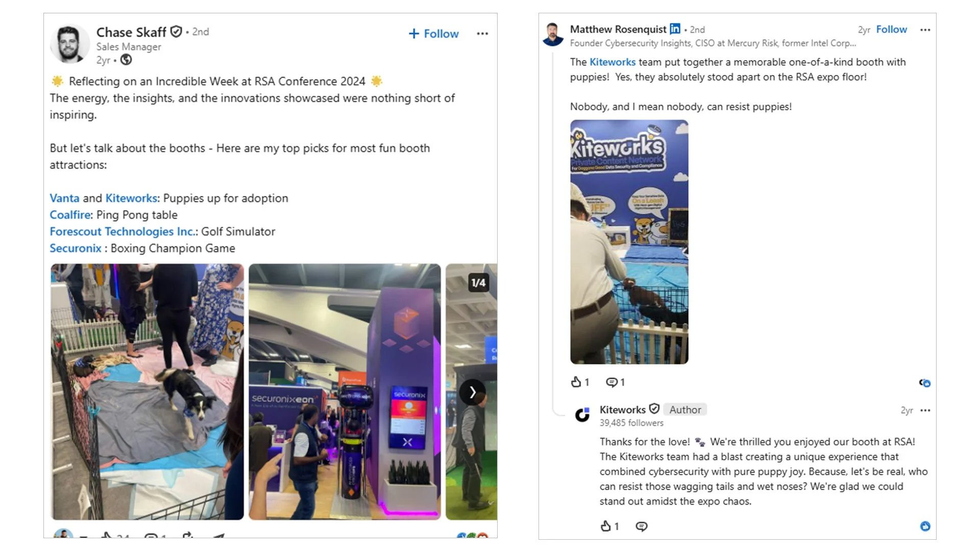
Task: Click Matthew Rosenquist's profile photo
Action: tap(553, 35)
